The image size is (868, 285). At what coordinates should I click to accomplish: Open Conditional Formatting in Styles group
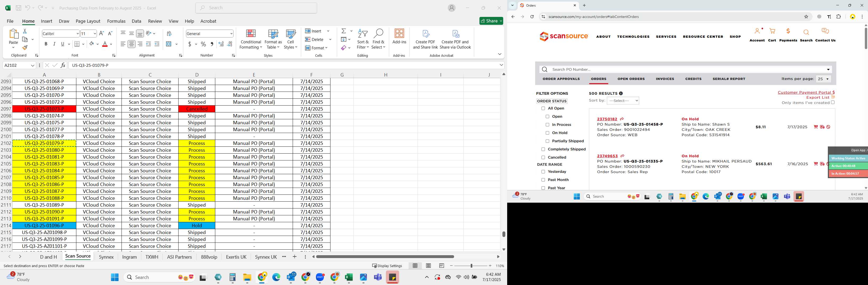(x=251, y=39)
